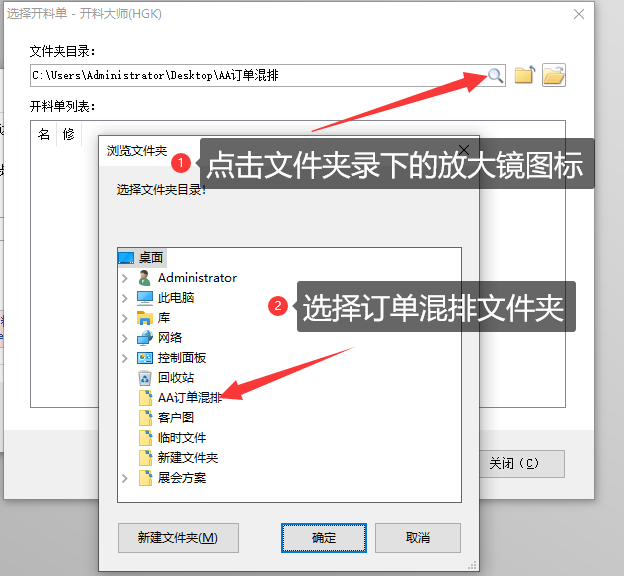Click 确定 to confirm folder
624x576 pixels.
[324, 538]
